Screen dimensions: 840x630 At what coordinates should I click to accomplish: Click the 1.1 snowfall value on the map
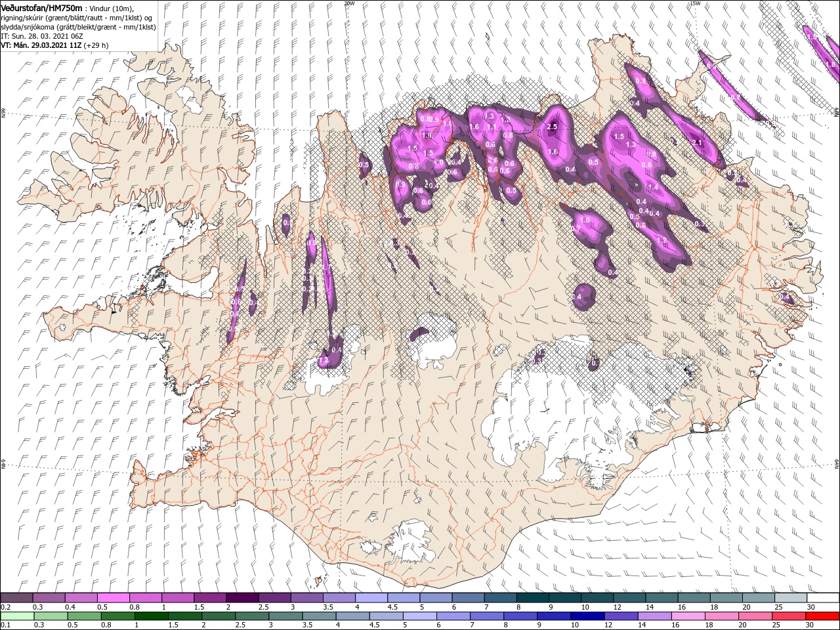(492, 127)
